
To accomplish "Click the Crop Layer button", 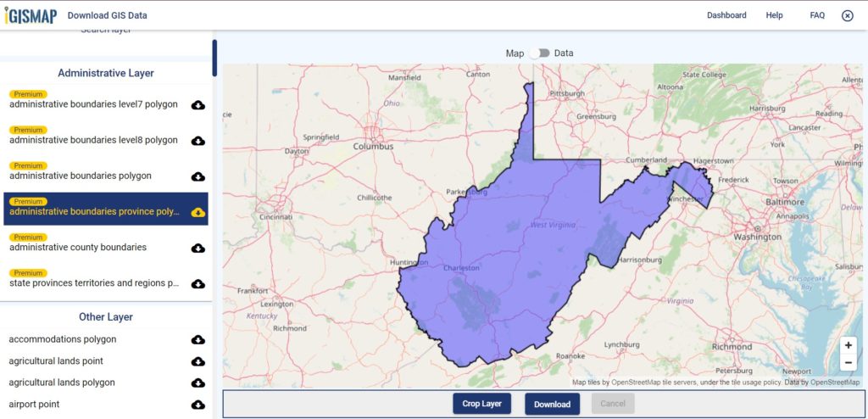I will coord(481,404).
